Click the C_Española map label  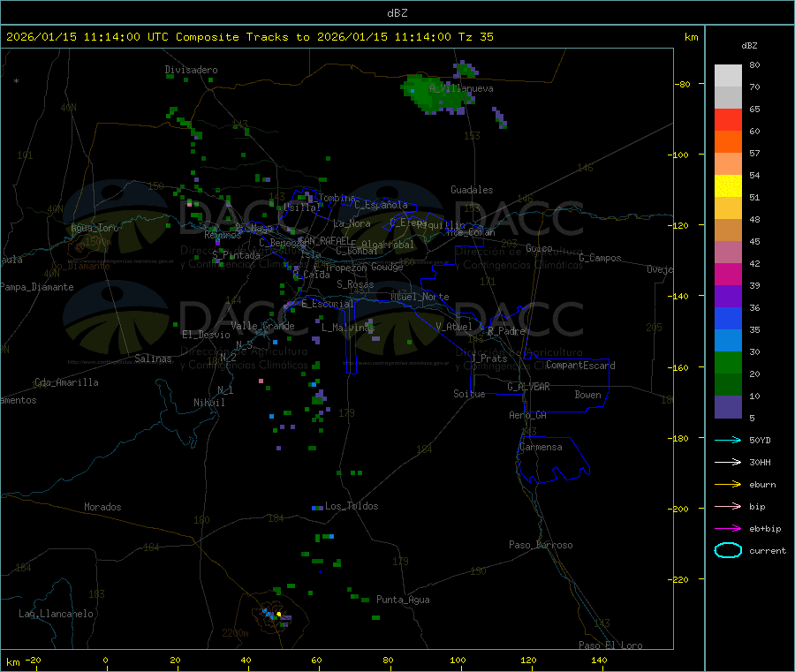(x=381, y=205)
